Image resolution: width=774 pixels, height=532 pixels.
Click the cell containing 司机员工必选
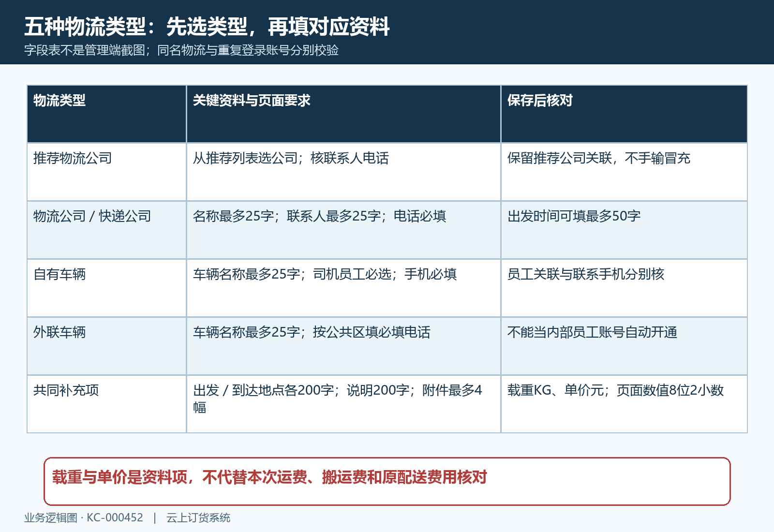coord(343,288)
